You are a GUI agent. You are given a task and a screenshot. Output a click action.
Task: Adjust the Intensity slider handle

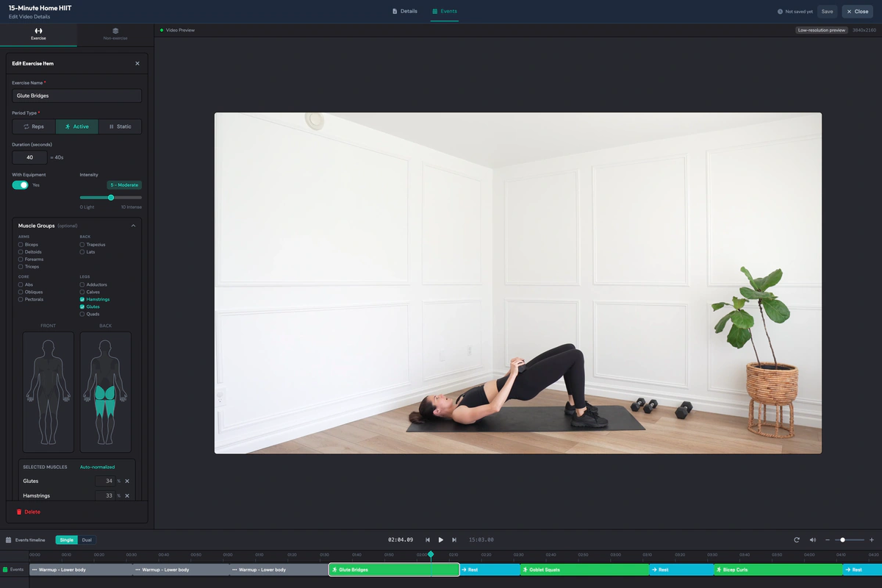[x=111, y=198]
